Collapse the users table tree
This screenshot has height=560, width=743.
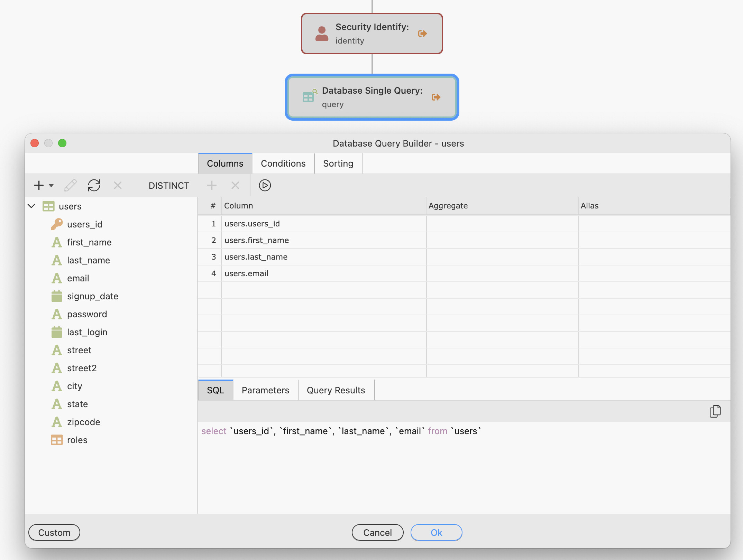point(31,206)
